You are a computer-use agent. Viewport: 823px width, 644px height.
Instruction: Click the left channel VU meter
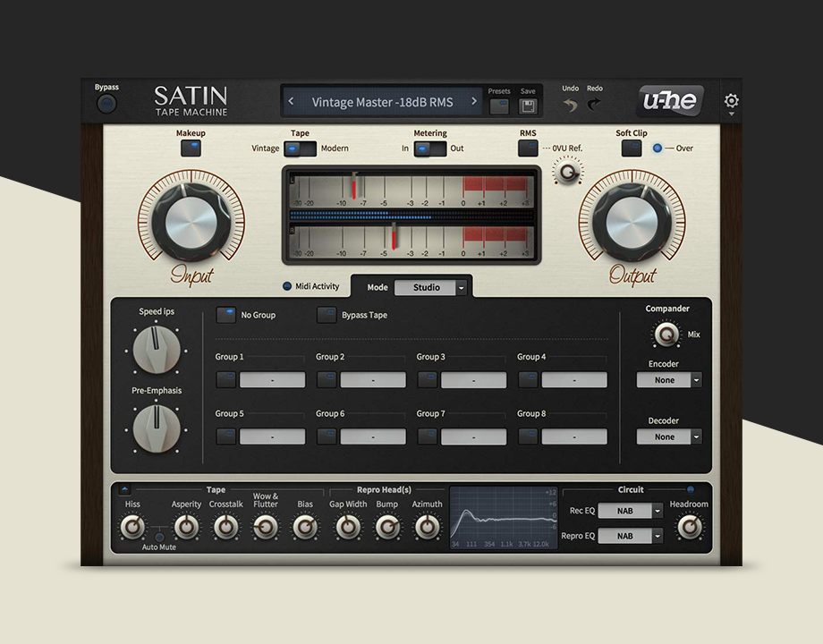[411, 191]
